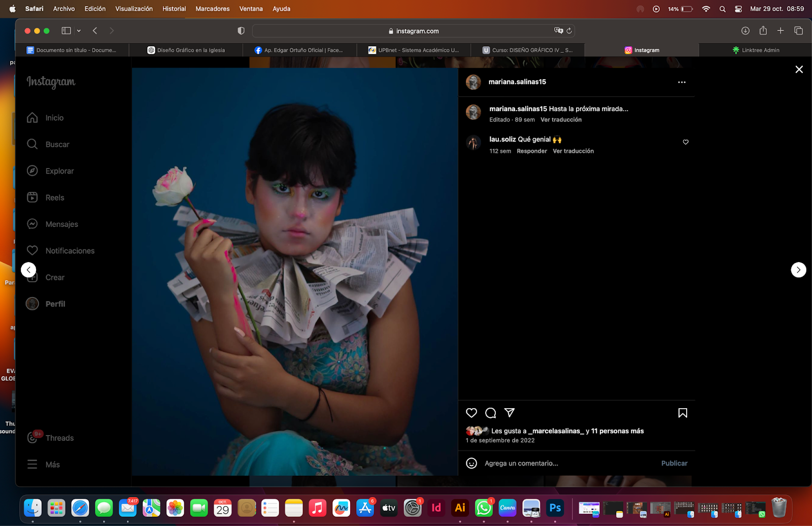
Task: Switch to 'Documento sin título' tab
Action: [73, 50]
